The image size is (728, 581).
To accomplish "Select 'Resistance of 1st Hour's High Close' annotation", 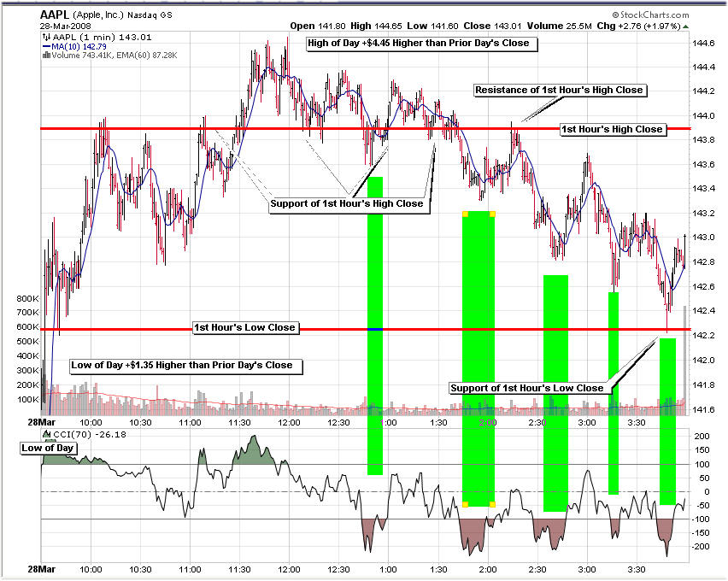I will [560, 90].
